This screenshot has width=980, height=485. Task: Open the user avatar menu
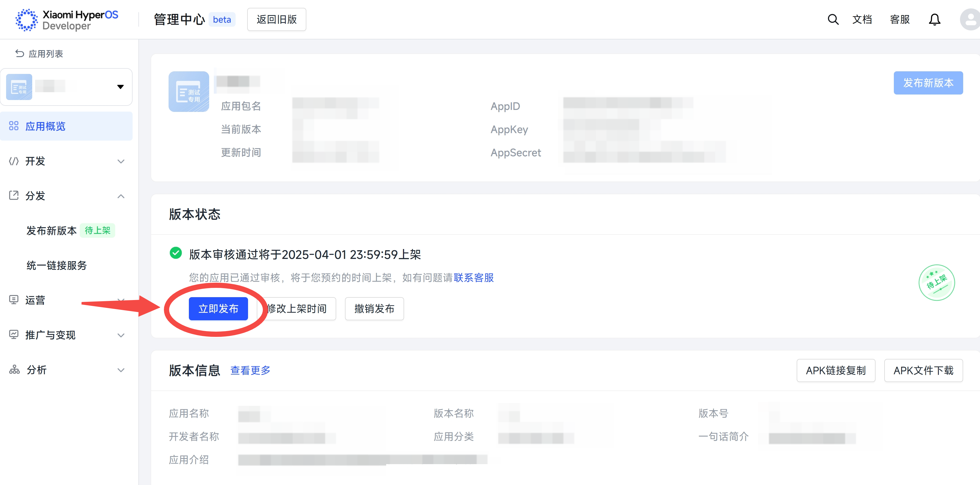[970, 19]
